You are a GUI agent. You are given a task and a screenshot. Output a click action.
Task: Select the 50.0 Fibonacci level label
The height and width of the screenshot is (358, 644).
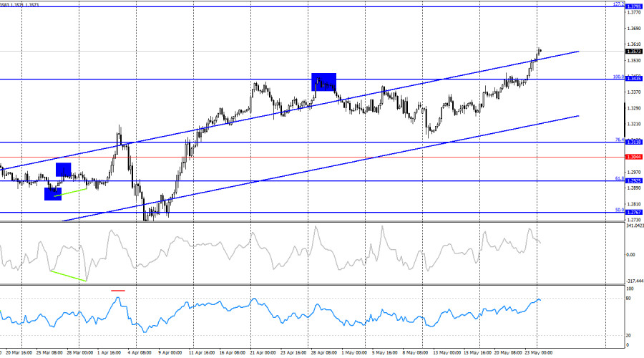tap(620, 210)
